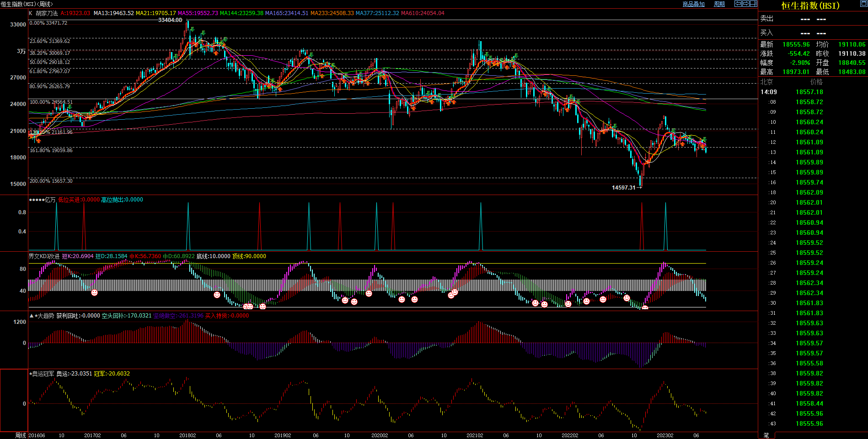
Task: Click the arrow next to the 14597.31 low label
Action: pos(639,187)
